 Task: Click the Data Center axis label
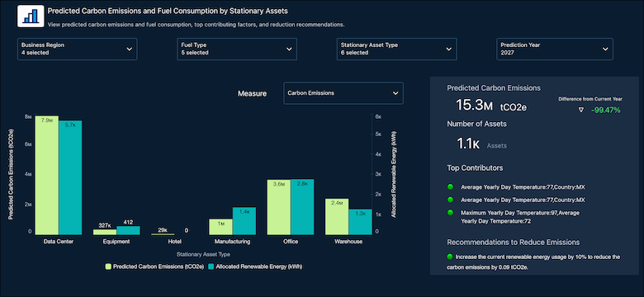pyautogui.click(x=59, y=242)
